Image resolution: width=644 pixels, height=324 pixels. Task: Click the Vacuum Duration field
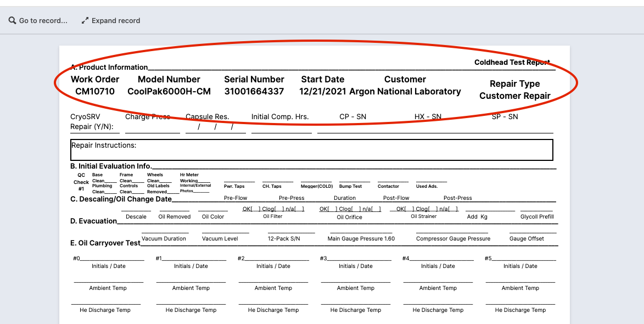[x=164, y=232]
